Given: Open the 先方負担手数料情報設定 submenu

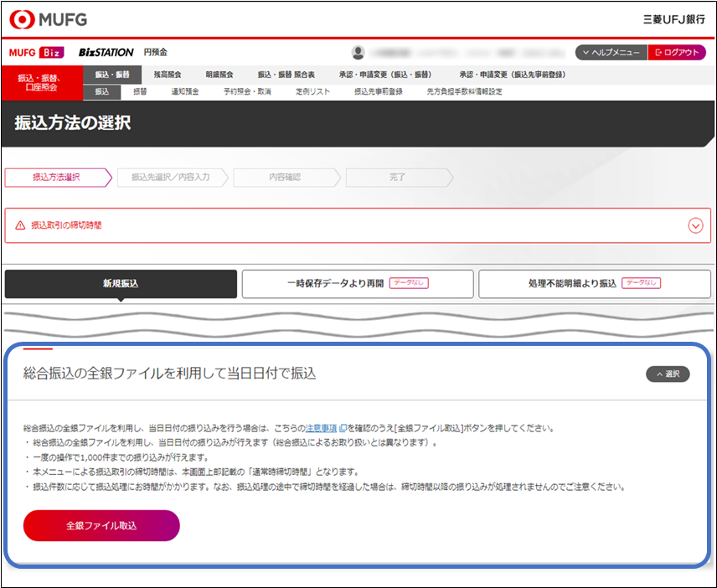Looking at the screenshot, I should click(464, 91).
